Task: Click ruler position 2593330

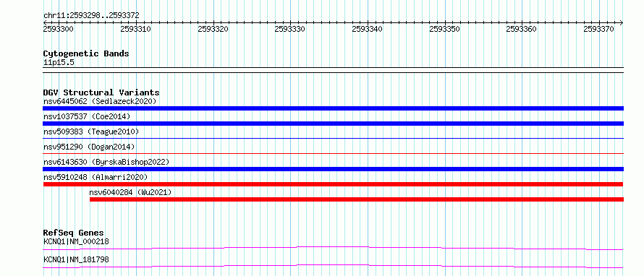Action: [x=290, y=29]
